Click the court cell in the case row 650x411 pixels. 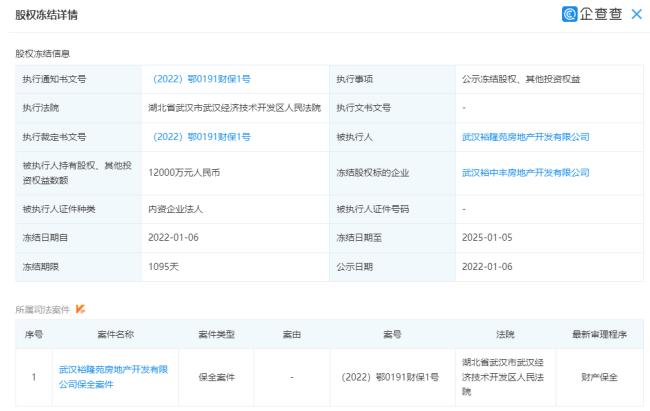[503, 377]
